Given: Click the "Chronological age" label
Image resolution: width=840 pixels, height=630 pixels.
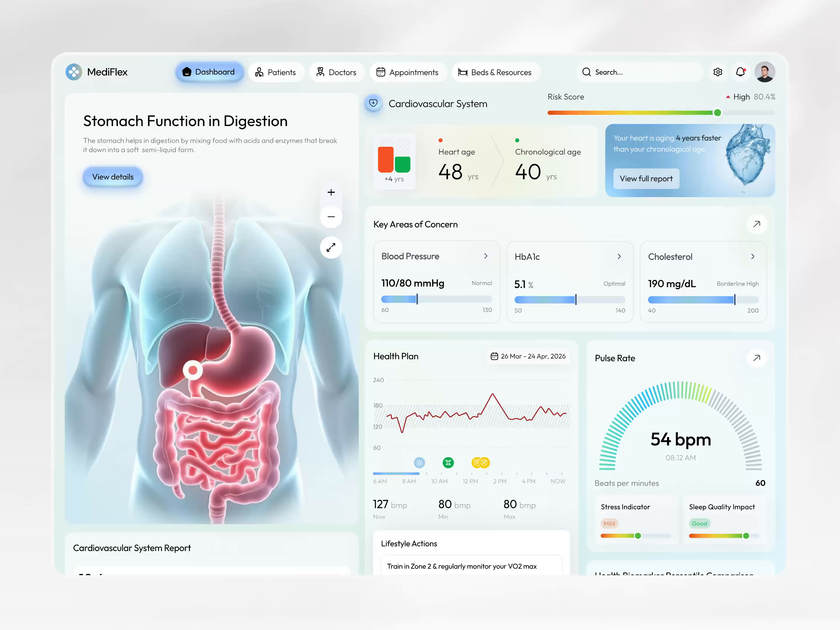Looking at the screenshot, I should (x=548, y=152).
